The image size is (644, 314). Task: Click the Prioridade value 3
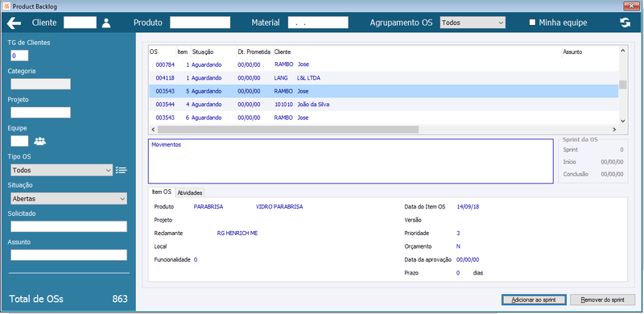pyautogui.click(x=458, y=233)
